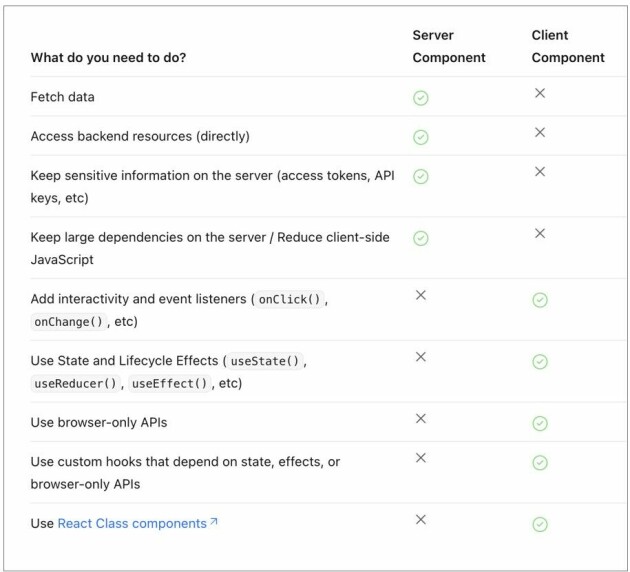Click the green check for Fetch data

coord(421,98)
